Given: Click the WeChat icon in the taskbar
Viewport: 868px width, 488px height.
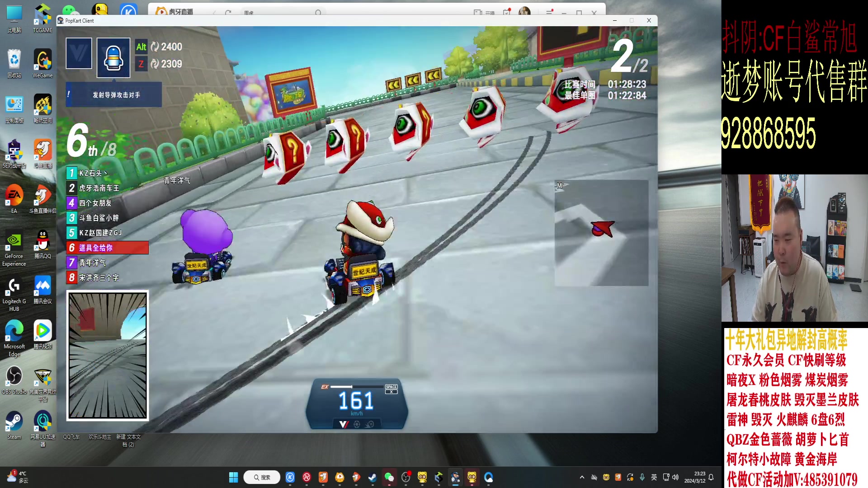Looking at the screenshot, I should (389, 477).
